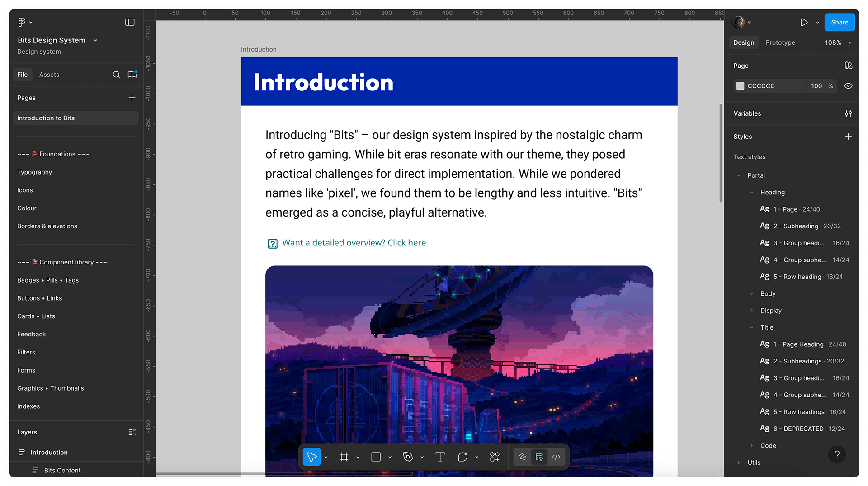Select the Move tool in the toolbar
868x486 pixels.
tap(312, 457)
